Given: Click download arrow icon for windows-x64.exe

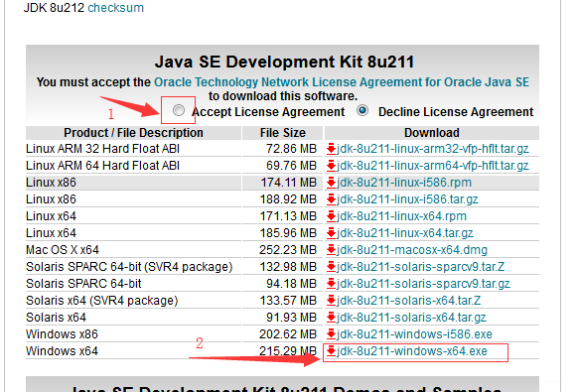Looking at the screenshot, I should (331, 351).
